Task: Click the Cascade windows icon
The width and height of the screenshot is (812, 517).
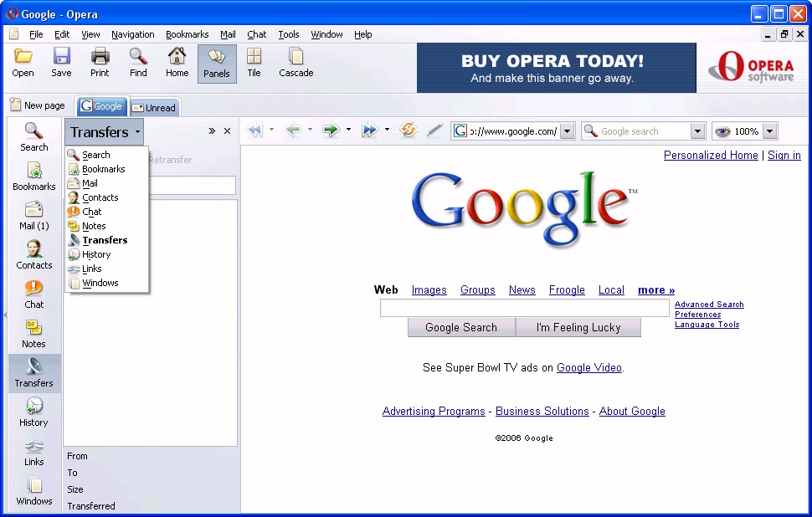Action: click(x=296, y=56)
